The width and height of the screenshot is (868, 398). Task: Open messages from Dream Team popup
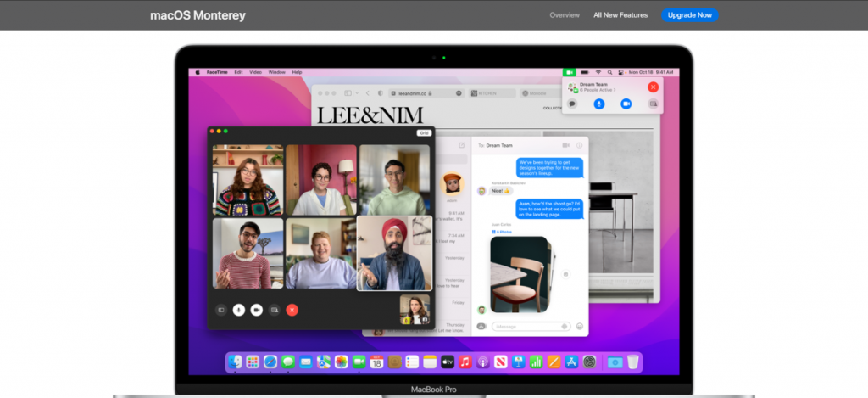click(572, 104)
